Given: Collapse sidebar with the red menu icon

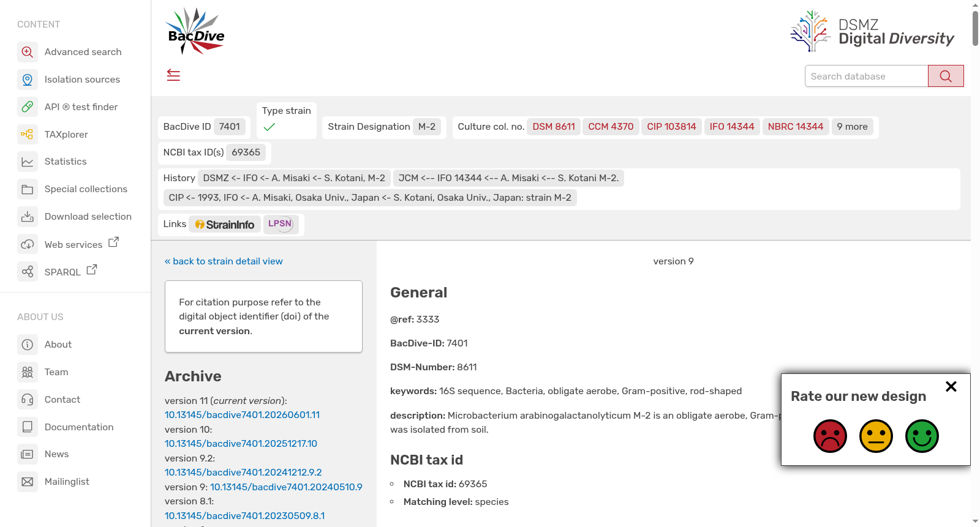Looking at the screenshot, I should (173, 75).
